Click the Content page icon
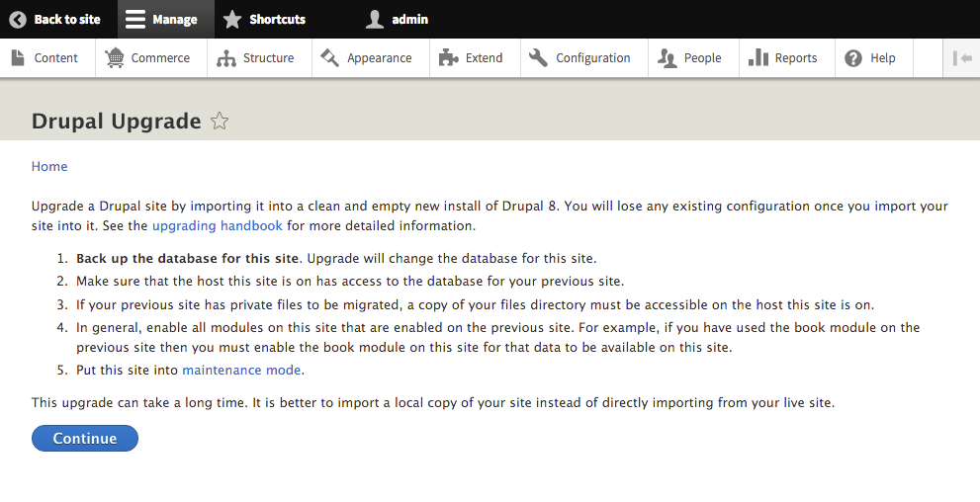This screenshot has width=980, height=502. point(18,57)
